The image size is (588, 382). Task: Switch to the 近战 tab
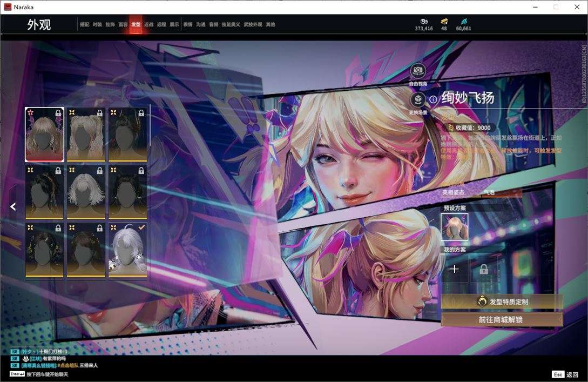149,24
